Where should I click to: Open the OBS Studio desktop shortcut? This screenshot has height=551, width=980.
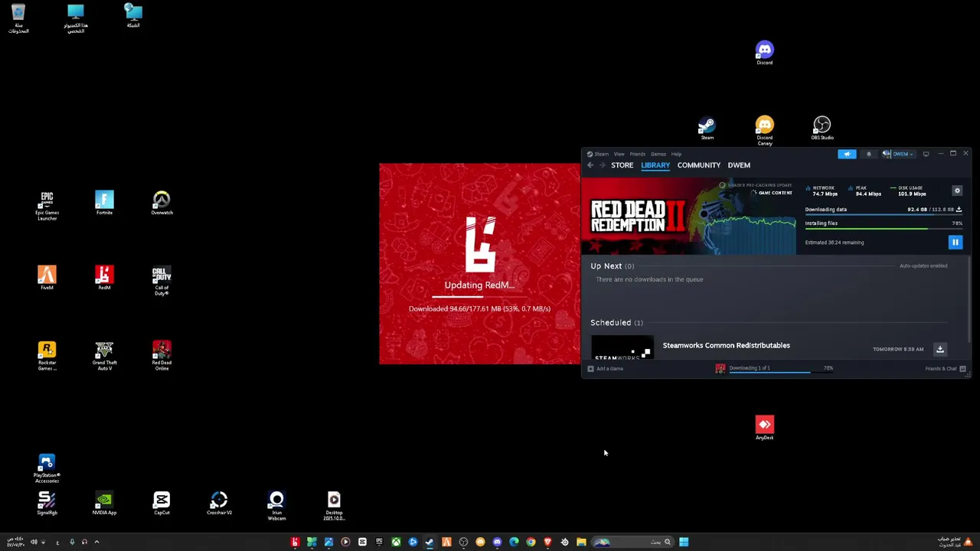click(822, 129)
